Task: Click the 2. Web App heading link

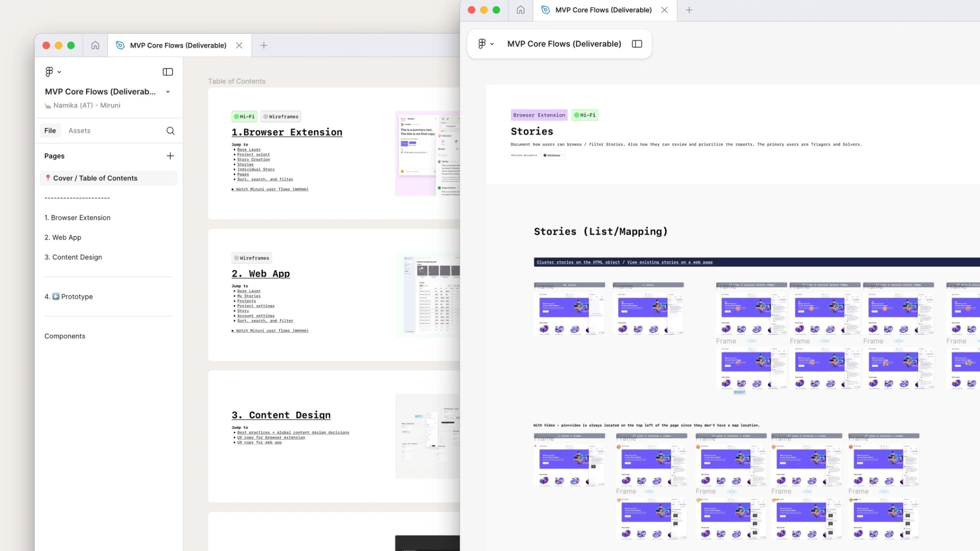Action: coord(260,273)
